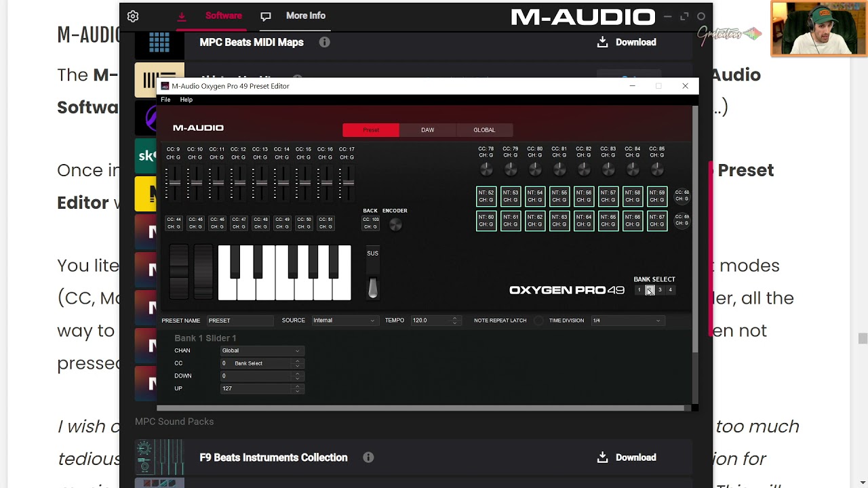
Task: Select drum pad NT: 52
Action: [486, 197]
